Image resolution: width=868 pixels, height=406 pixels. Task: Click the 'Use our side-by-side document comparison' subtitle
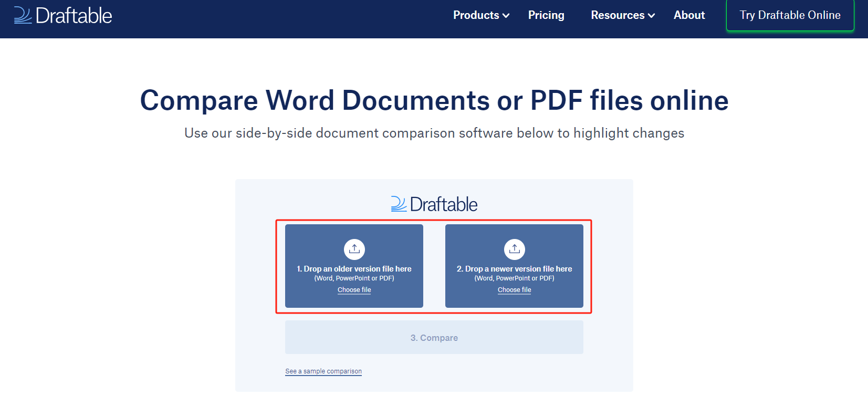click(x=434, y=133)
